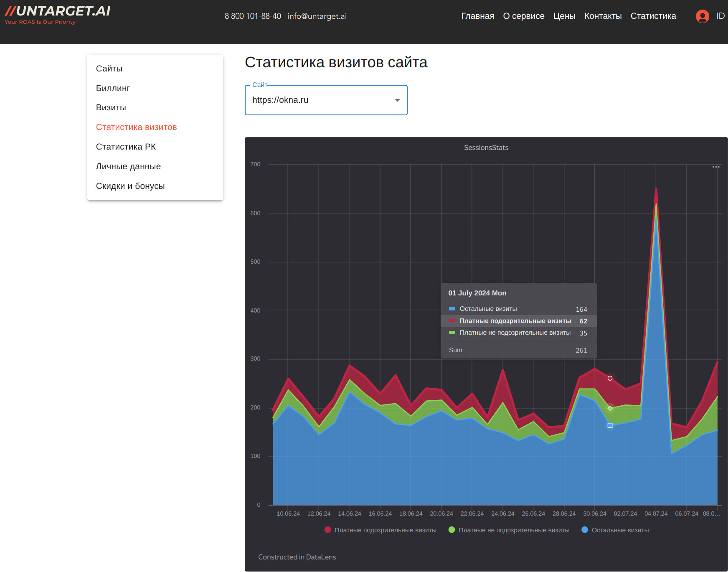
Task: Click the red legend dot for paid suspicious visits
Action: (x=327, y=530)
